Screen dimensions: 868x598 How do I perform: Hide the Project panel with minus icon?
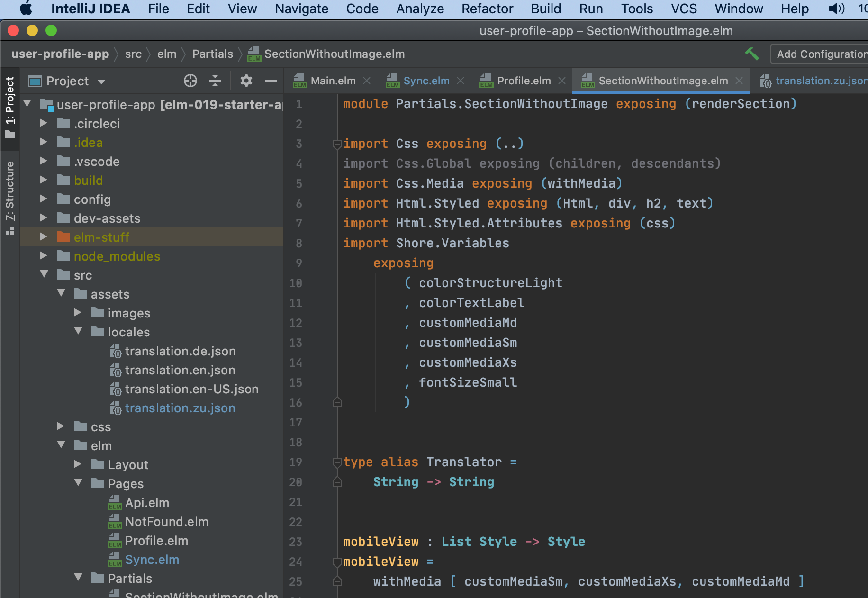(x=271, y=81)
